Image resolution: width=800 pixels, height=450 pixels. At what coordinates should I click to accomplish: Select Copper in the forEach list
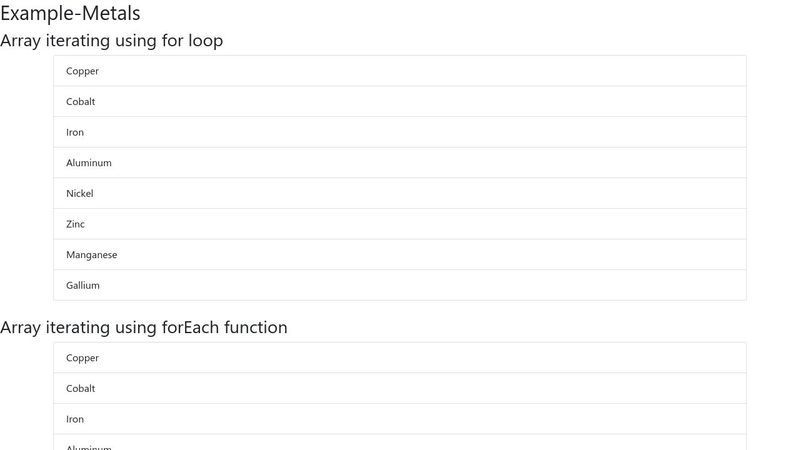click(83, 358)
